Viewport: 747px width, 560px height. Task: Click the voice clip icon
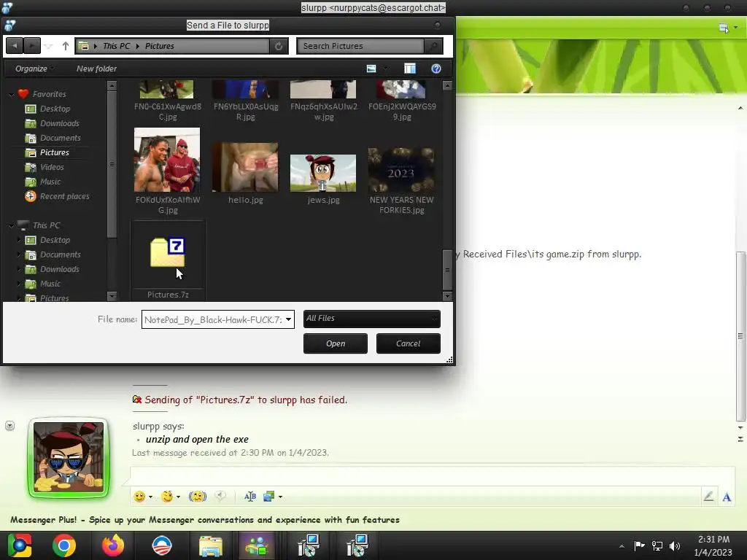(x=220, y=497)
